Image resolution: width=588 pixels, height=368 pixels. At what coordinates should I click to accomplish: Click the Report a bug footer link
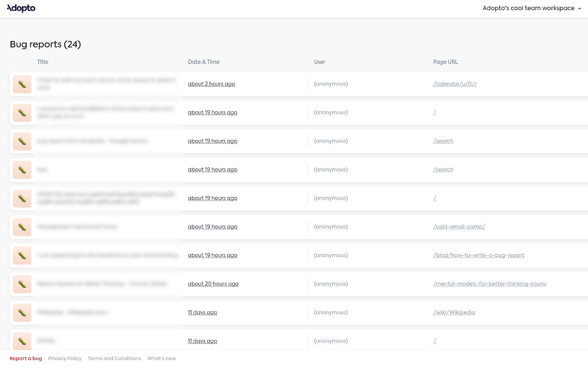pos(26,358)
